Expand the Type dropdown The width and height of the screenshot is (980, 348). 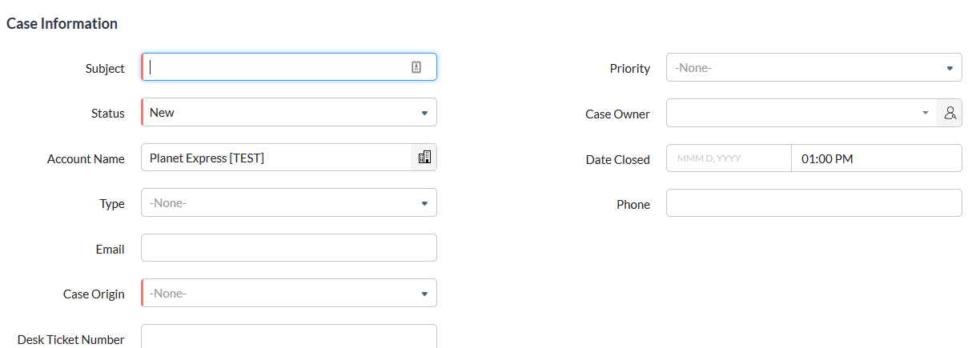[x=288, y=203]
